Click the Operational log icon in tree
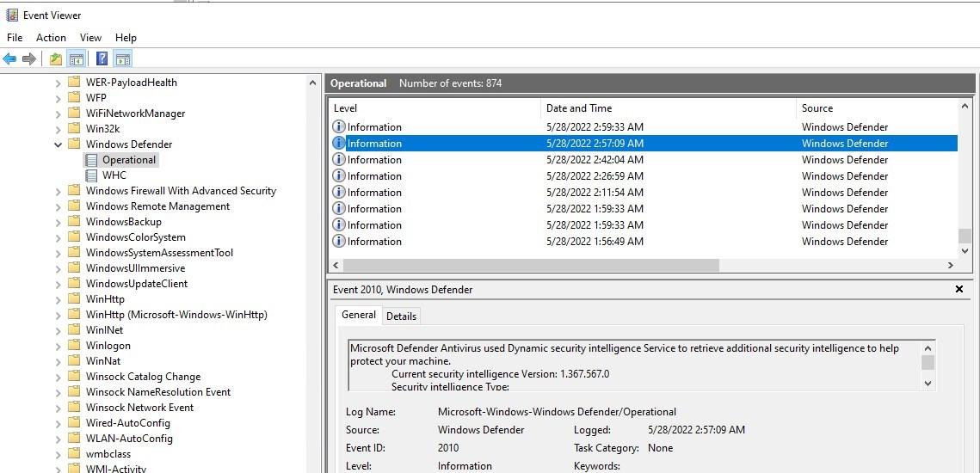 point(91,160)
